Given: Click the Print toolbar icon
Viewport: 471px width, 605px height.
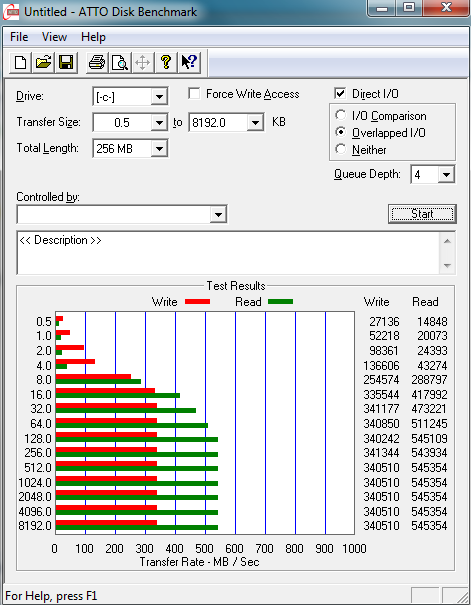Looking at the screenshot, I should [x=96, y=62].
